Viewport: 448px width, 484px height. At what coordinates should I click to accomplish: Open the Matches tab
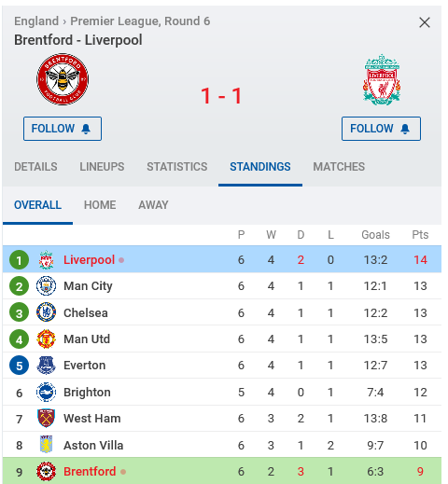339,167
